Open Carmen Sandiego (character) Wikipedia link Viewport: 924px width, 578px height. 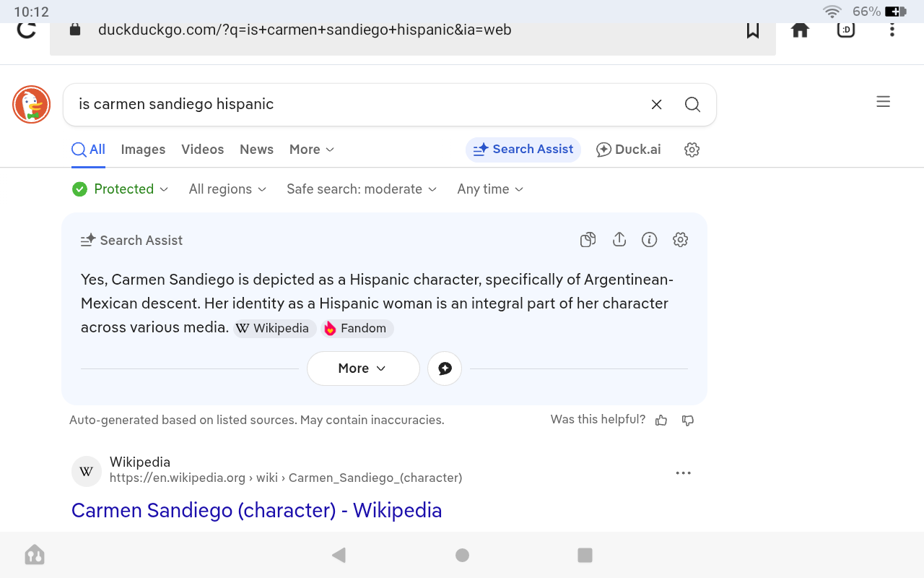tap(256, 510)
